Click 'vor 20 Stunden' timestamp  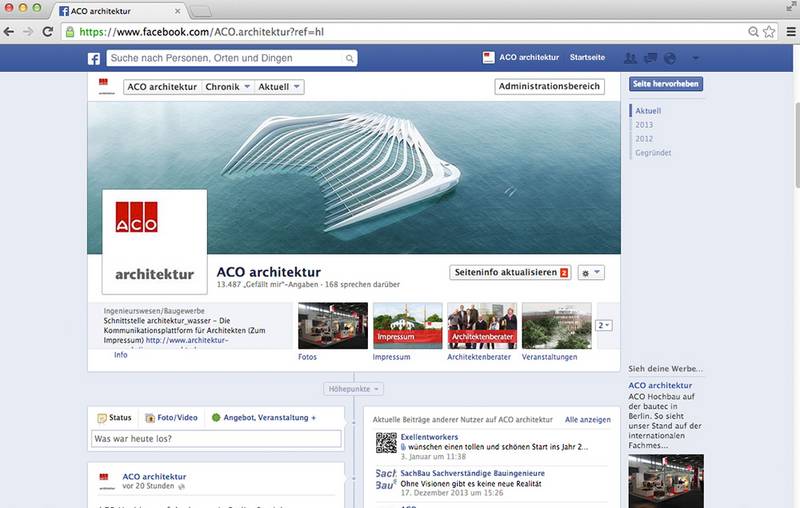tap(148, 487)
